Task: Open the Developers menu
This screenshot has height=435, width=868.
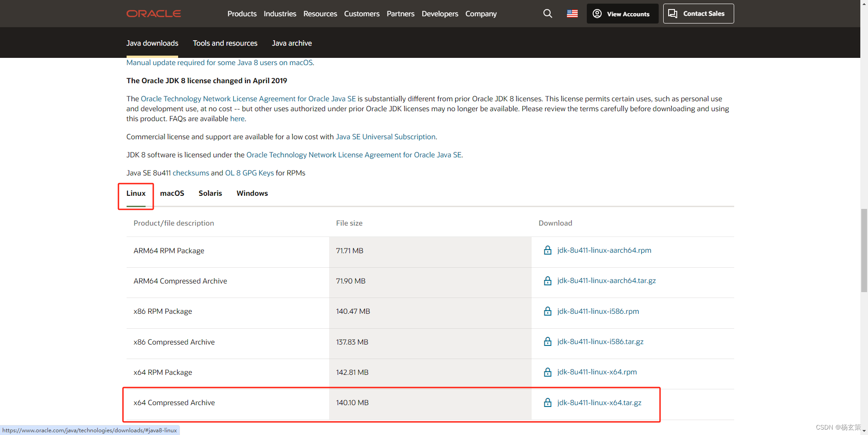Action: point(439,14)
